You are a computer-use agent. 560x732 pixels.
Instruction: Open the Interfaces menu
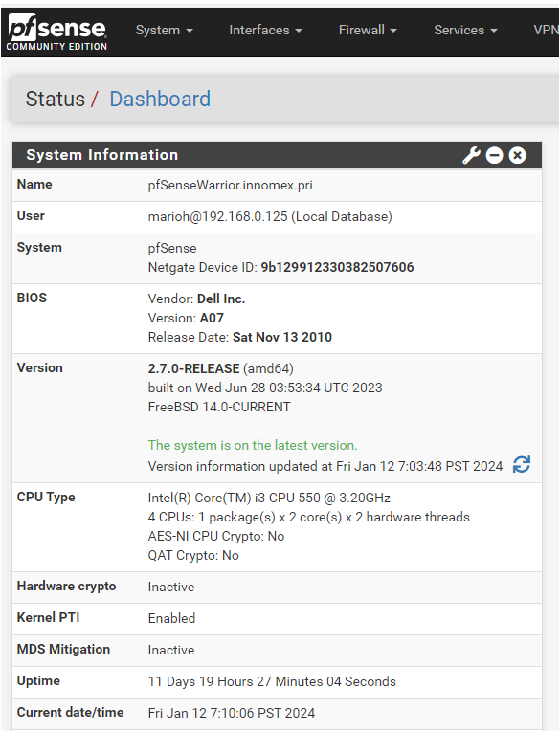tap(265, 31)
